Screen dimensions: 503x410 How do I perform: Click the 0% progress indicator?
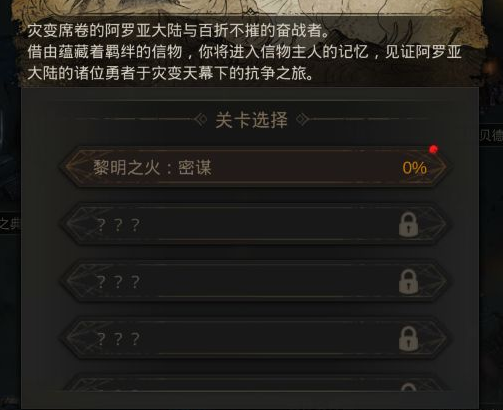tap(414, 168)
